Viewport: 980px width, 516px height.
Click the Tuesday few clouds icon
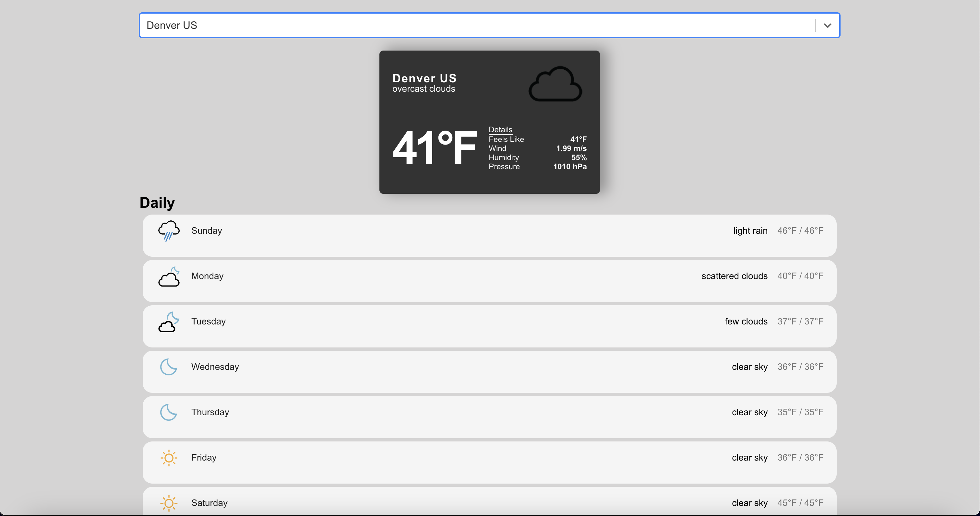(169, 322)
